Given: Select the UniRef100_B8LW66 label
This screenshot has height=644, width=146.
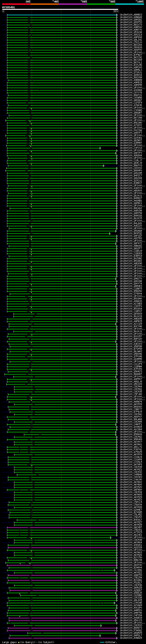Looking at the screenshot, I should [131, 419].
